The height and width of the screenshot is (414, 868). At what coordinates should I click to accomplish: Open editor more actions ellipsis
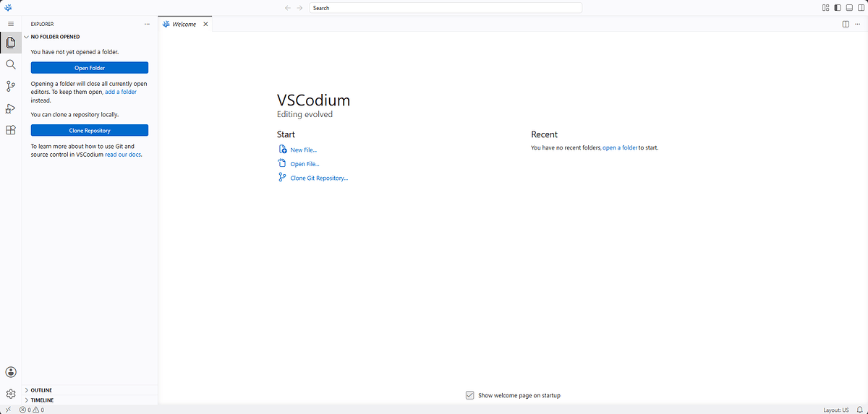coord(857,24)
